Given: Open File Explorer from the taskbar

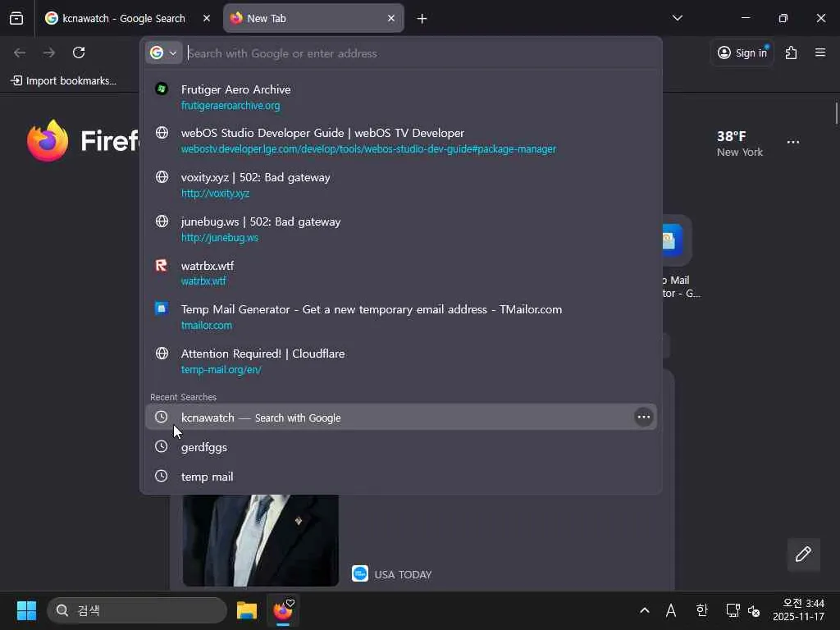Looking at the screenshot, I should point(247,610).
